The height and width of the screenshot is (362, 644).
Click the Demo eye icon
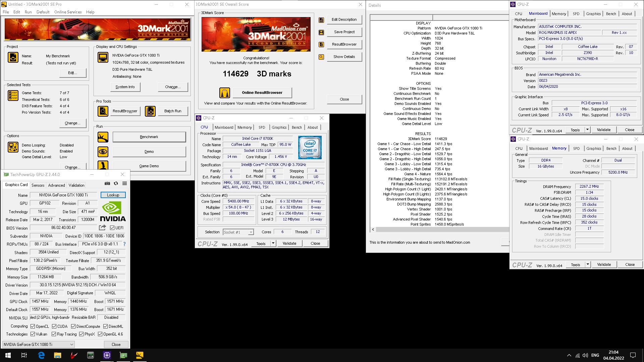(103, 152)
